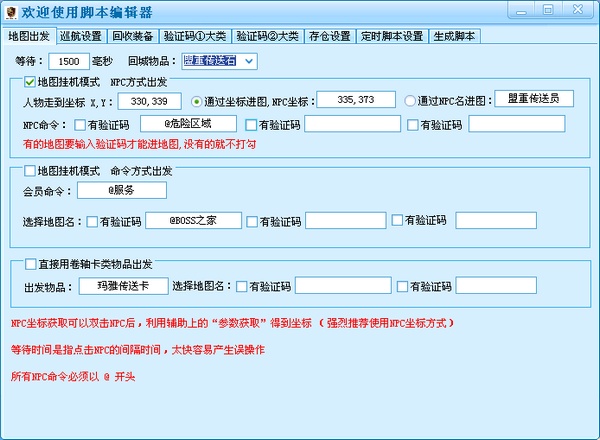This screenshot has width=600, height=440.
Task: Check second 有验证码 in 卷轴卡 section
Action: (x=402, y=287)
